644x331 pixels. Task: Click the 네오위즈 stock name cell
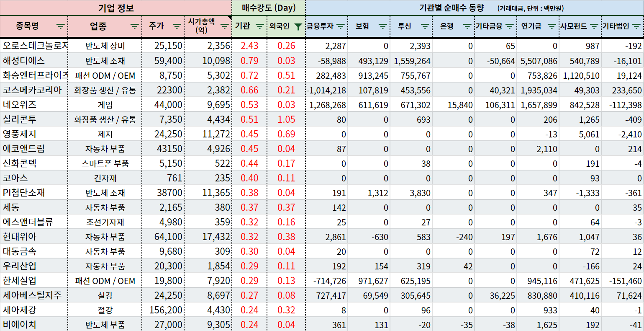tap(34, 104)
